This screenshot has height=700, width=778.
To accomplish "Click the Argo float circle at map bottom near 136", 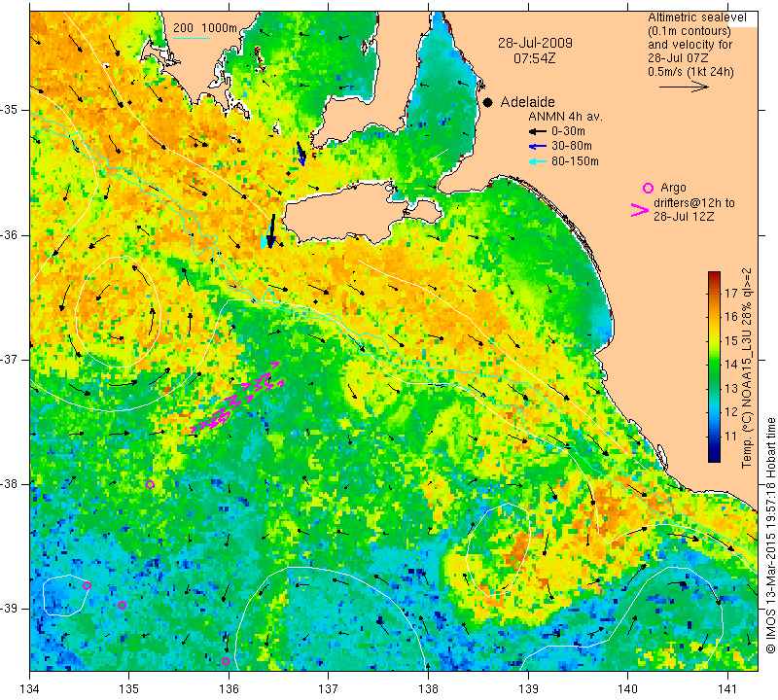I will [227, 661].
